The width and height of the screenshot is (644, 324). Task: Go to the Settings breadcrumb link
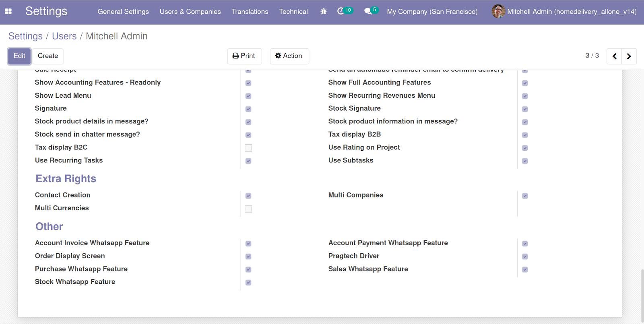click(25, 36)
